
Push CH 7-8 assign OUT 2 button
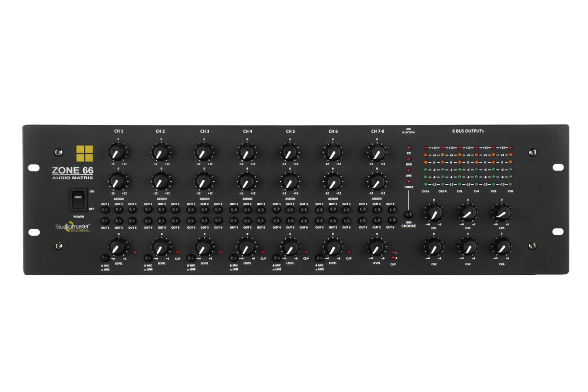(x=377, y=210)
